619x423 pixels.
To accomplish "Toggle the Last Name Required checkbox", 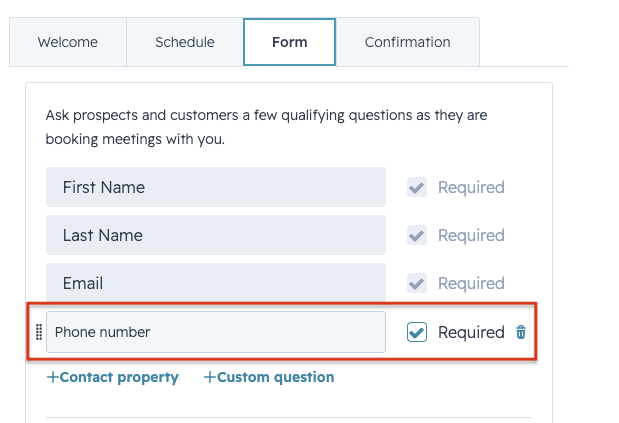I will (417, 235).
